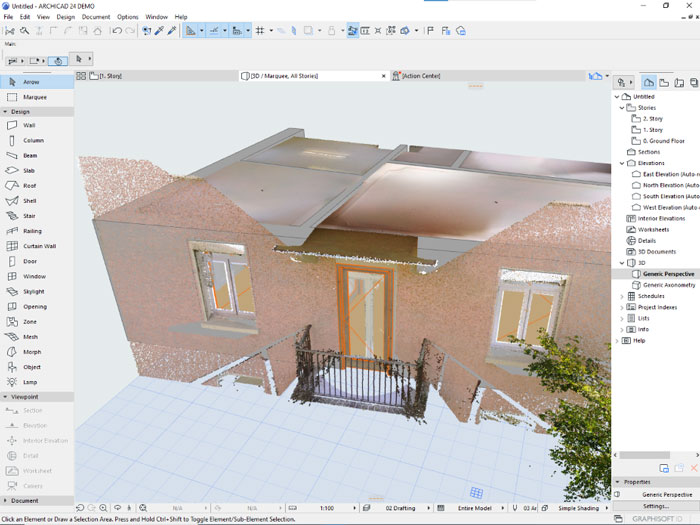Collapse the Elevations tree node
Viewport: 700px width, 525px height.
pyautogui.click(x=622, y=163)
